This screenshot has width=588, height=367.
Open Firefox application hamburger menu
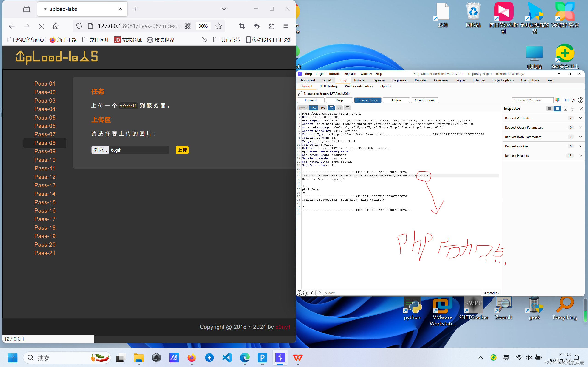[x=286, y=26]
